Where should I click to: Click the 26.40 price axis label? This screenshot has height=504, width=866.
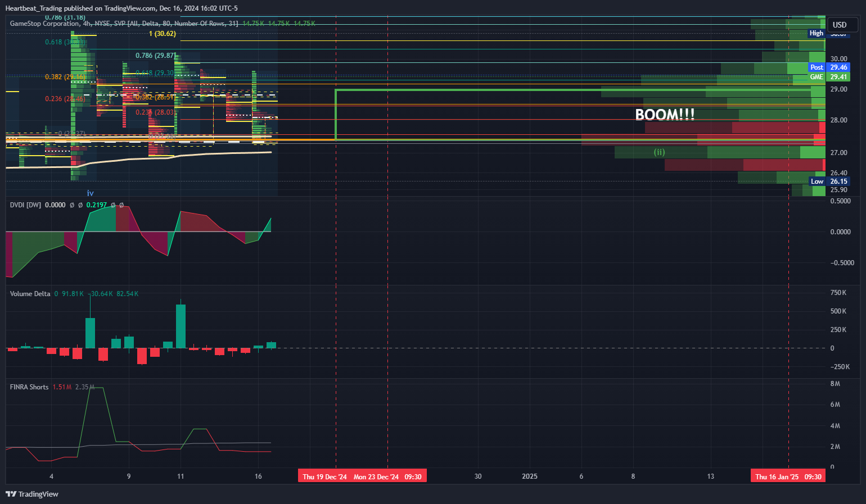point(838,173)
